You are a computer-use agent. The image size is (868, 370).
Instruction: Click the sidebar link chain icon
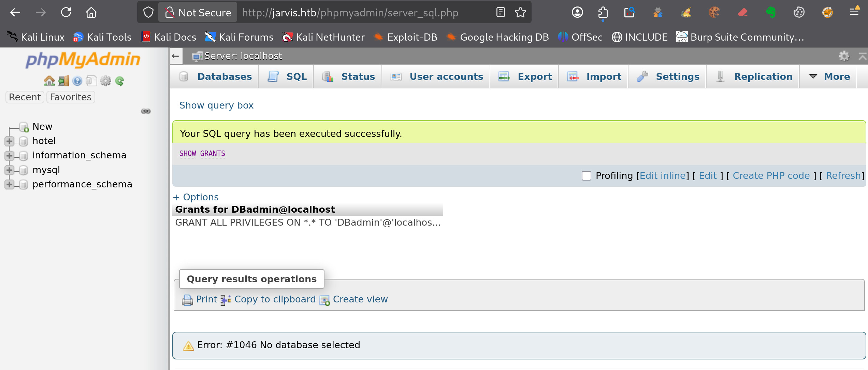coord(146,111)
